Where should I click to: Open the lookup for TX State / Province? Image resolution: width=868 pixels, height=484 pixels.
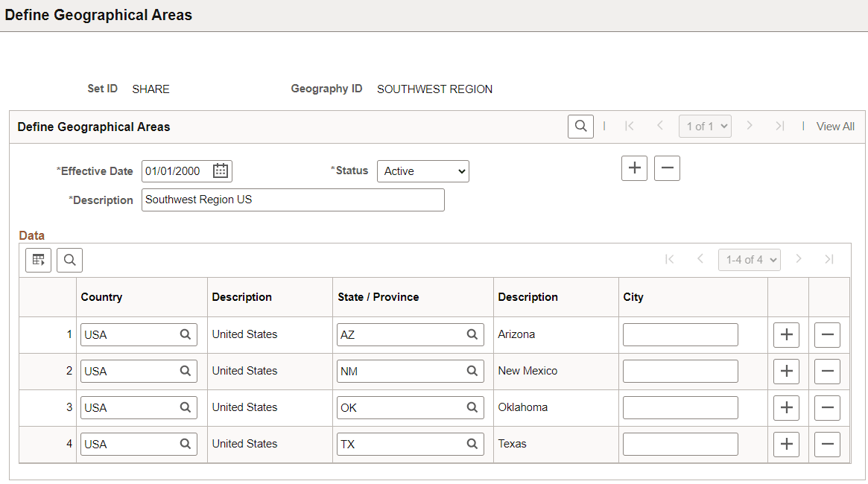(472, 444)
